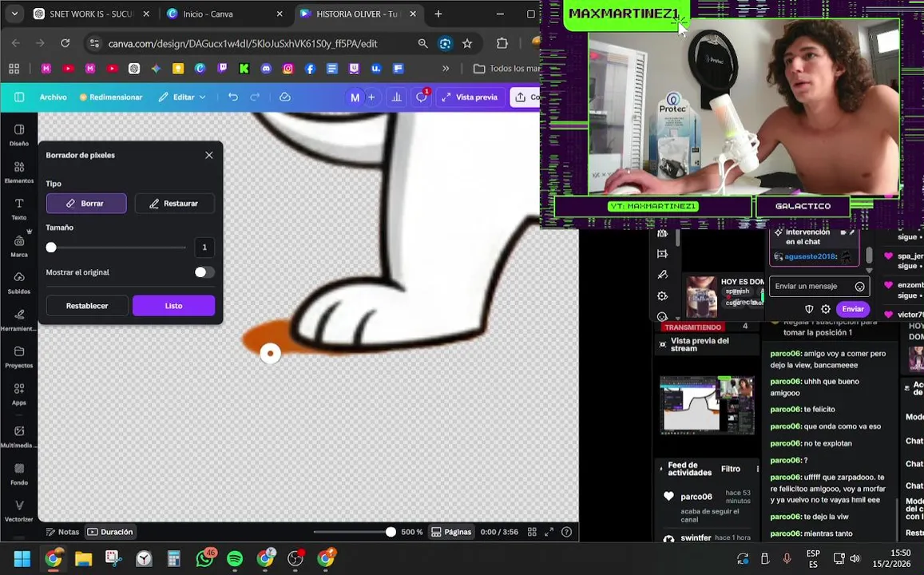
Task: Open the Subidos uploads panel
Action: 19,283
